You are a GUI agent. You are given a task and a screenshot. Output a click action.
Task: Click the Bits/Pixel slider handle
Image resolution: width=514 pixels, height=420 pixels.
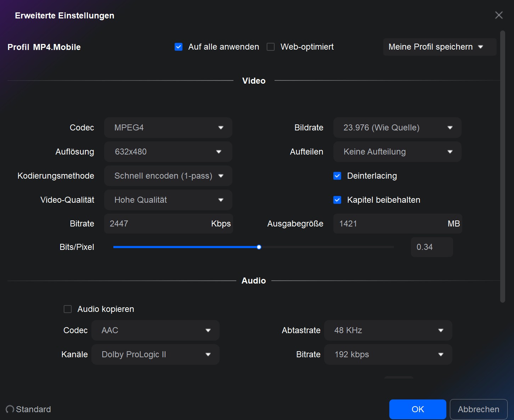point(259,247)
